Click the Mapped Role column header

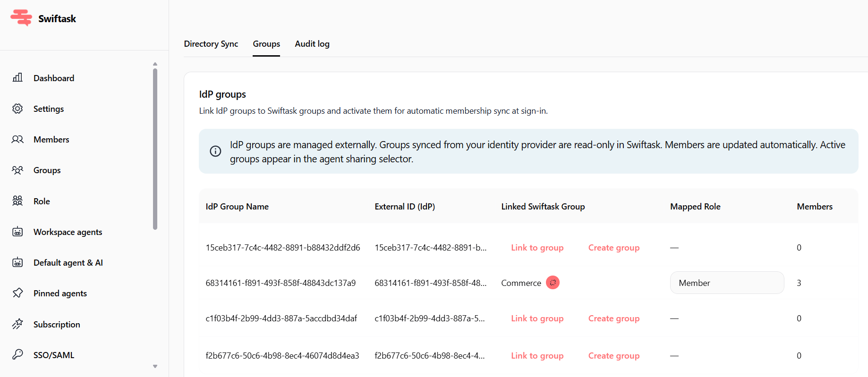[x=695, y=206]
